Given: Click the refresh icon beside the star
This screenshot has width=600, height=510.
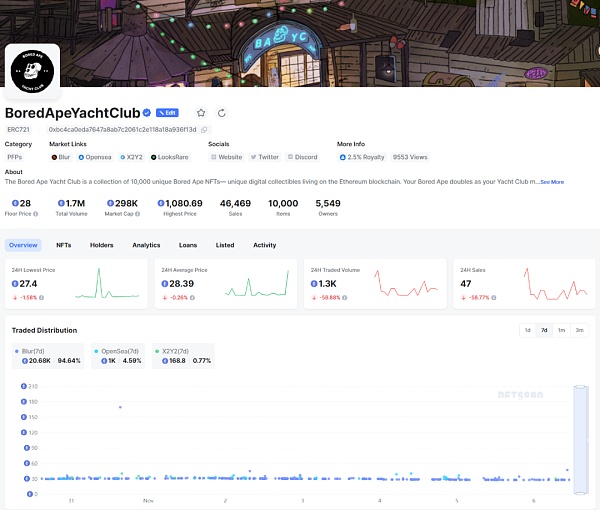Looking at the screenshot, I should [x=221, y=113].
